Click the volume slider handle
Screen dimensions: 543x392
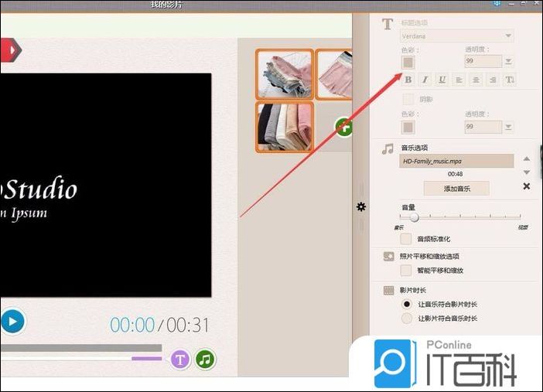(414, 217)
